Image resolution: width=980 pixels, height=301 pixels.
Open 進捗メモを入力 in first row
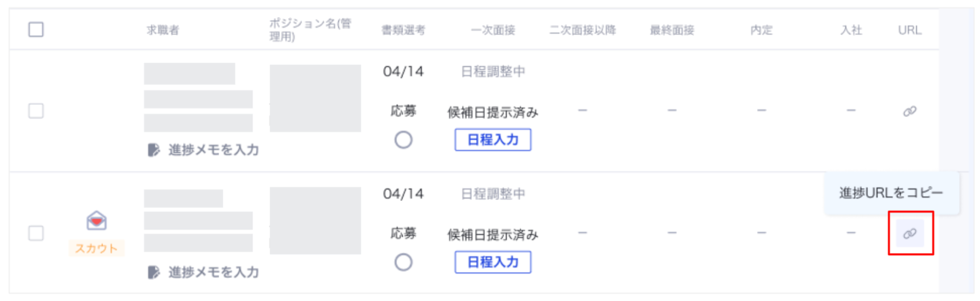pos(213,150)
